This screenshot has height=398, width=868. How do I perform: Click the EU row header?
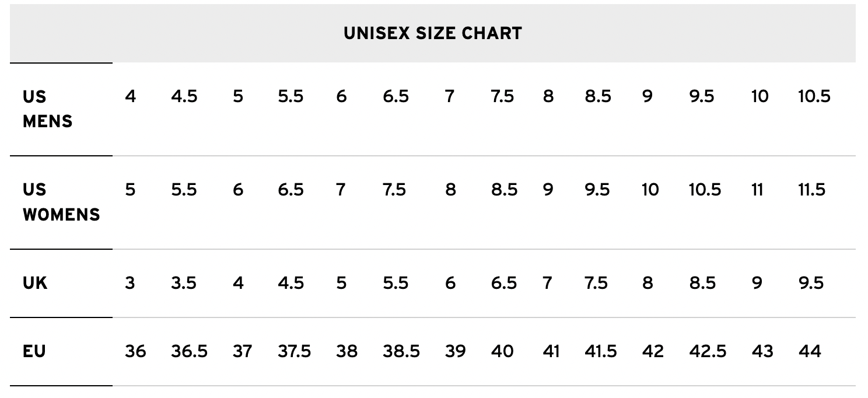(34, 351)
